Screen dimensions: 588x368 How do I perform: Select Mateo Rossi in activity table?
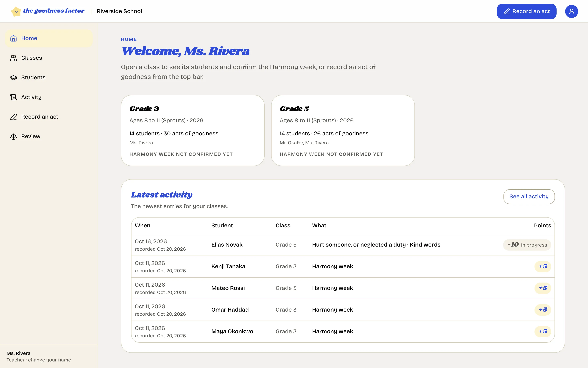[228, 288]
